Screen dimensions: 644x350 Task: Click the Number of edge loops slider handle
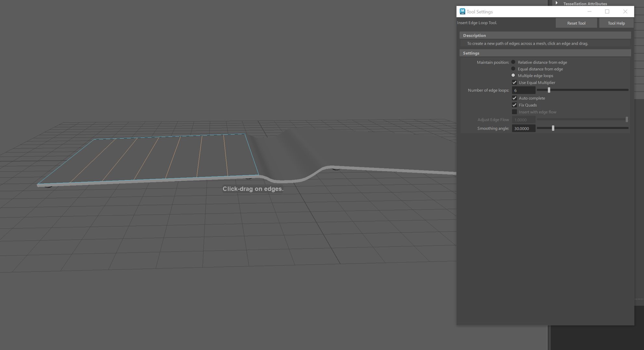pos(549,90)
